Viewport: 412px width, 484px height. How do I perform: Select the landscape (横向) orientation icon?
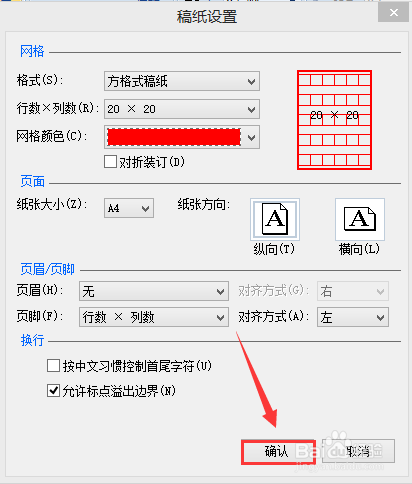pos(360,219)
